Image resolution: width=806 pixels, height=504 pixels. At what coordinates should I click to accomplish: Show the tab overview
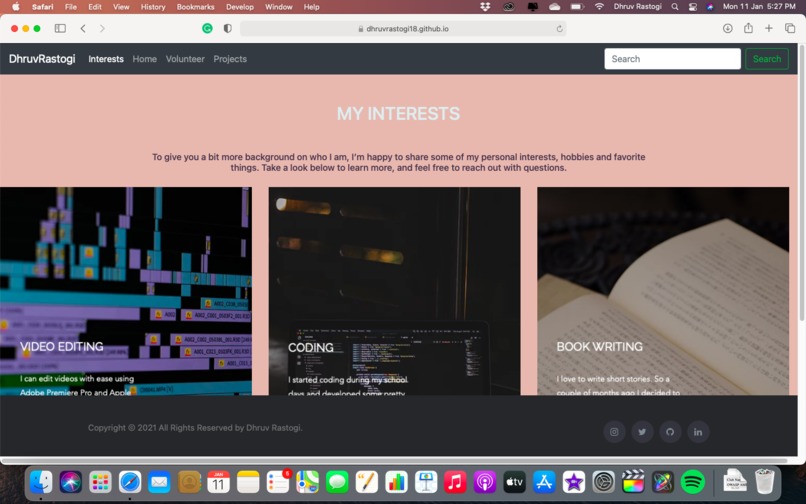[790, 28]
